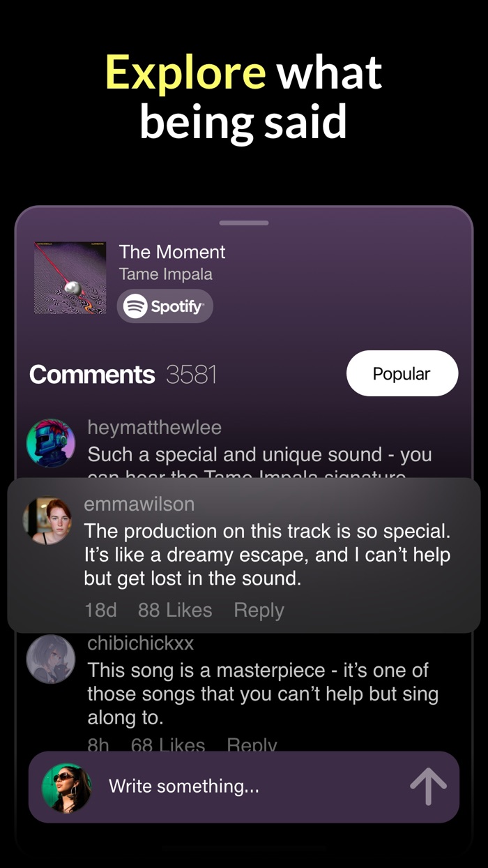Open the Popular sorting selector
Image resolution: width=488 pixels, height=868 pixels.
click(x=402, y=373)
